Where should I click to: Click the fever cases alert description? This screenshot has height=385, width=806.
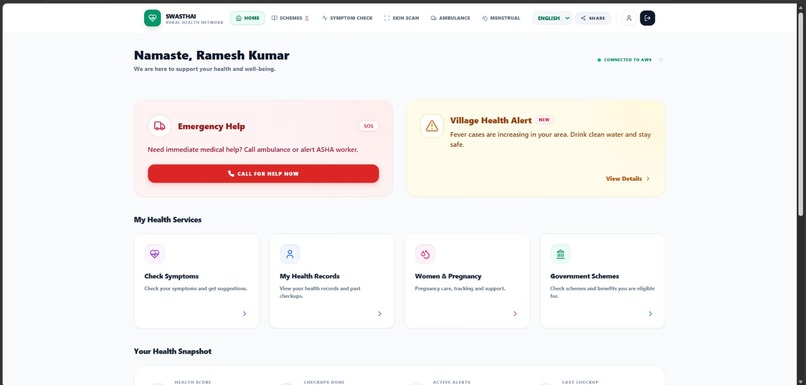click(551, 139)
